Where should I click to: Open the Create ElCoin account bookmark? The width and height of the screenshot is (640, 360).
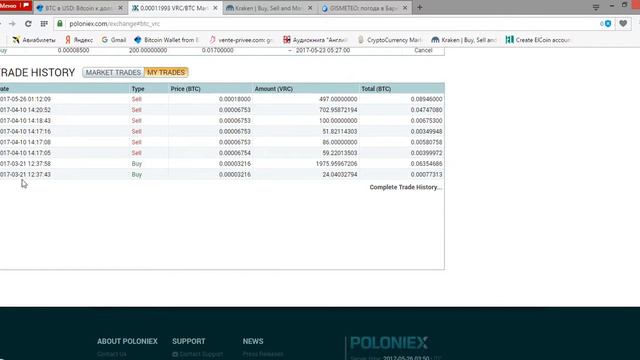coord(538,40)
